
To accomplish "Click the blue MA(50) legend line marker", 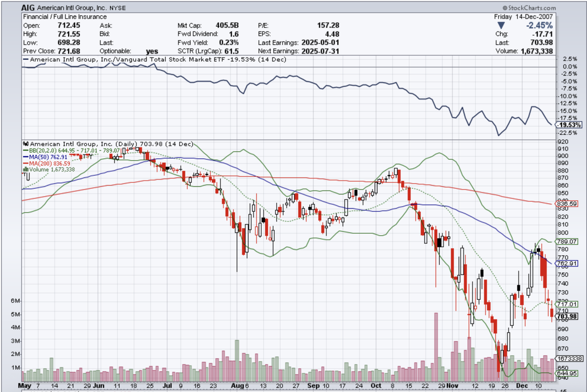I will tap(26, 157).
